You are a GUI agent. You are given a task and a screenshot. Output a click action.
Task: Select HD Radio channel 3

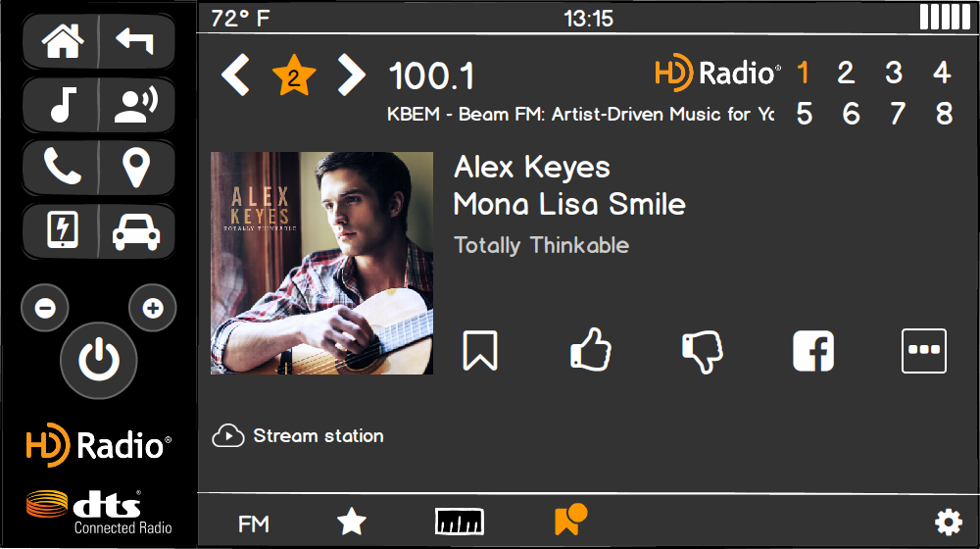pyautogui.click(x=894, y=73)
